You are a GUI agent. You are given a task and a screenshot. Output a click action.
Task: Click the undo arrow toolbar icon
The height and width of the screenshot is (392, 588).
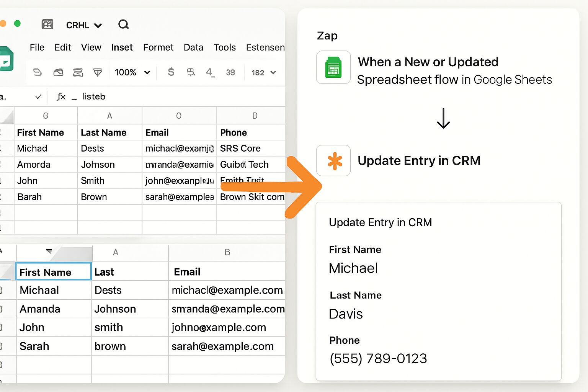coord(37,72)
